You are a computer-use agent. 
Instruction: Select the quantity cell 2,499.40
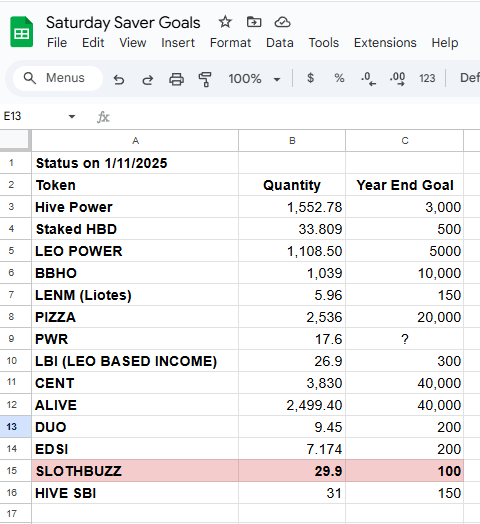click(292, 405)
